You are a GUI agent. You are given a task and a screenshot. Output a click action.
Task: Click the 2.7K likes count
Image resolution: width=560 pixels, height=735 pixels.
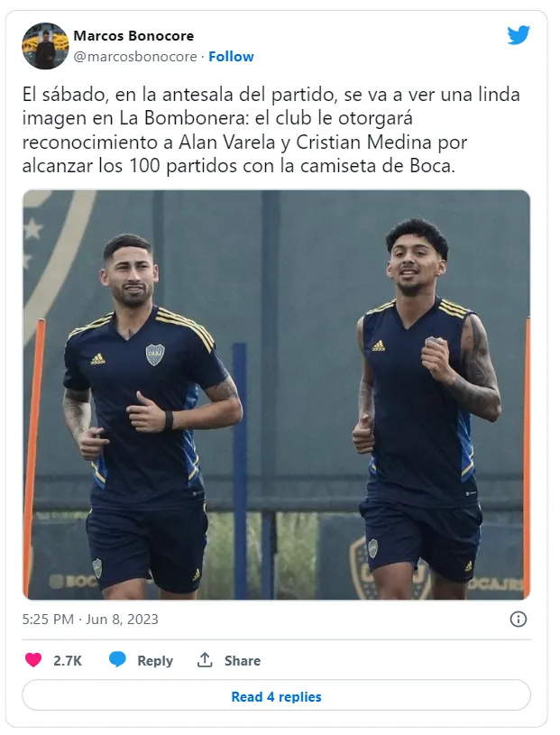(68, 660)
